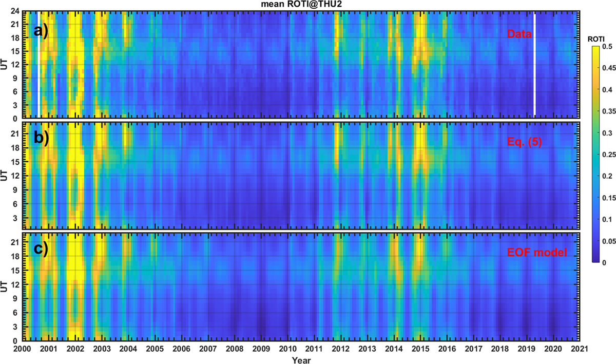Click the "2007" year tick label

click(x=208, y=350)
